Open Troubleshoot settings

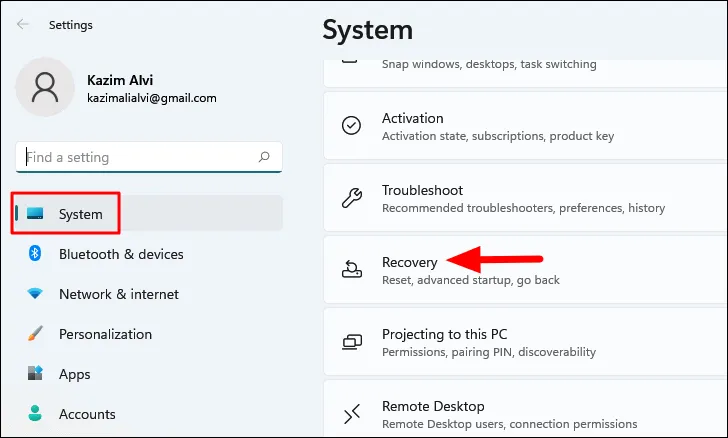[x=422, y=190]
